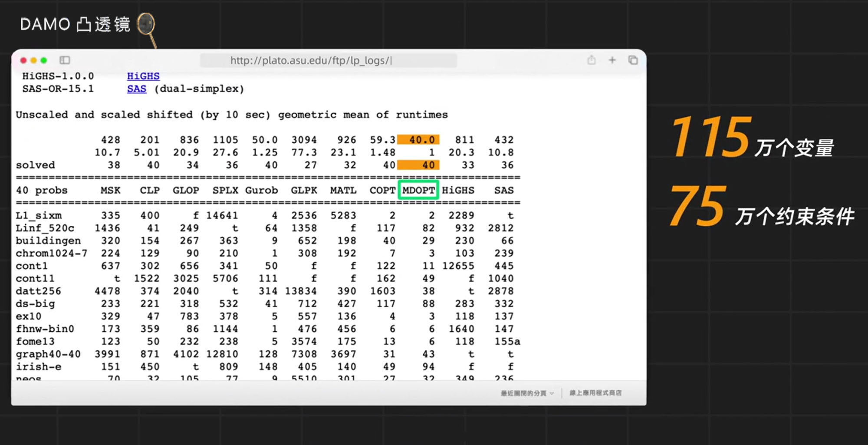Click the value 12655 in the cont1 row
This screenshot has height=445, width=868.
pyautogui.click(x=458, y=266)
